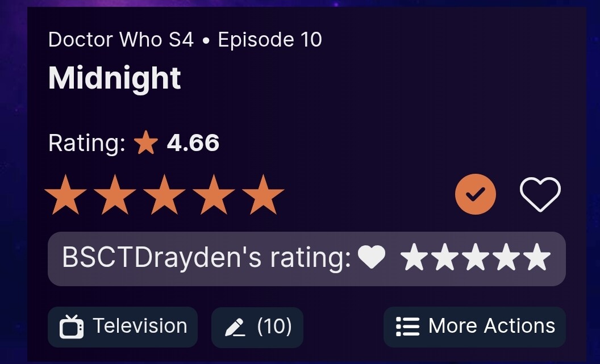
Task: Open the Television button
Action: 123,327
